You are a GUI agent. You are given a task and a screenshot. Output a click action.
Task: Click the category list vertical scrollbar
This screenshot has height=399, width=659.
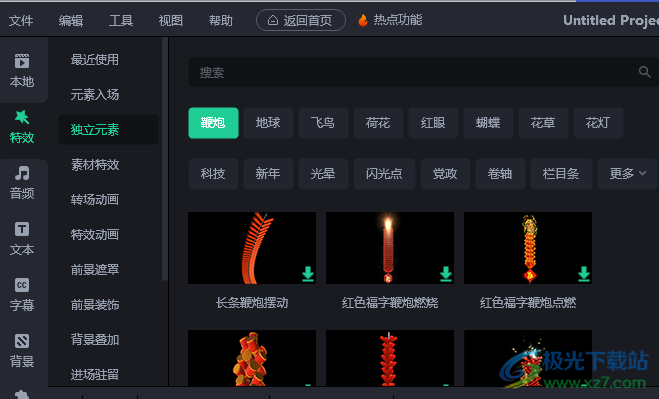click(x=164, y=159)
